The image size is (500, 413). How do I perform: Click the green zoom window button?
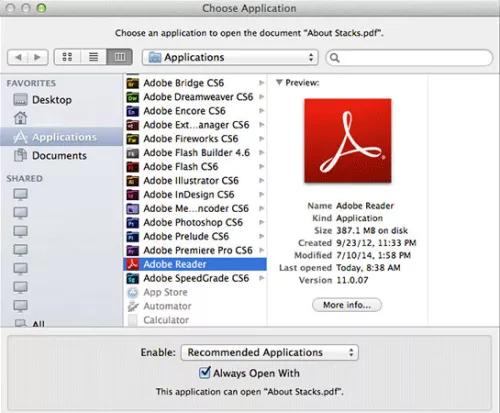41,8
